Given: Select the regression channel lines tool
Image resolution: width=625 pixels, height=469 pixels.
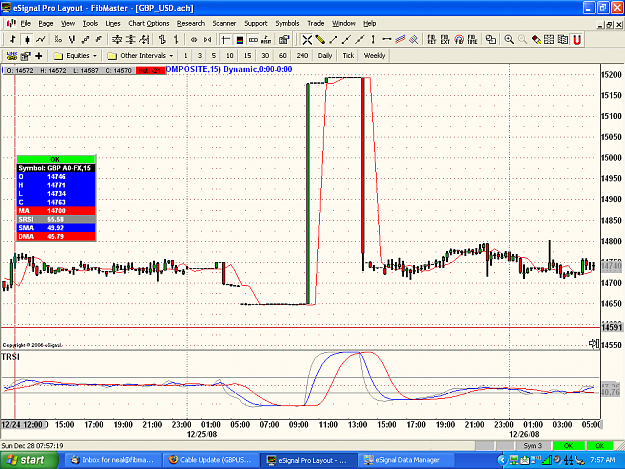Looking at the screenshot, I should [400, 39].
